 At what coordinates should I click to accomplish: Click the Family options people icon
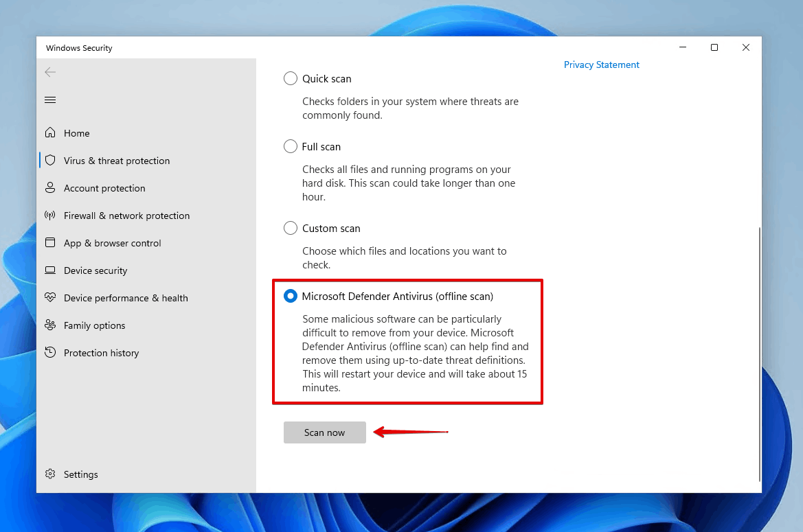click(50, 325)
